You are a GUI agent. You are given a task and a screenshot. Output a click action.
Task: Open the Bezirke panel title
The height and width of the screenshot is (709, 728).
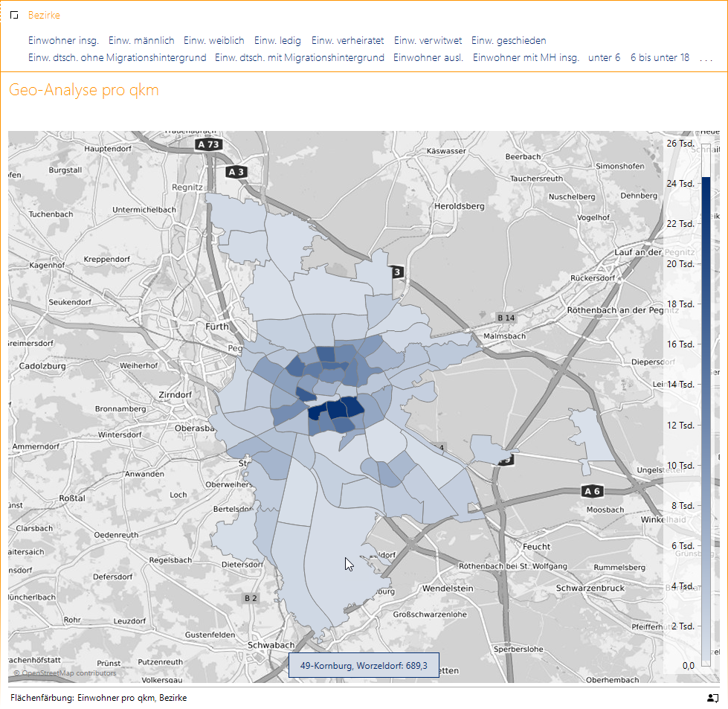(44, 15)
